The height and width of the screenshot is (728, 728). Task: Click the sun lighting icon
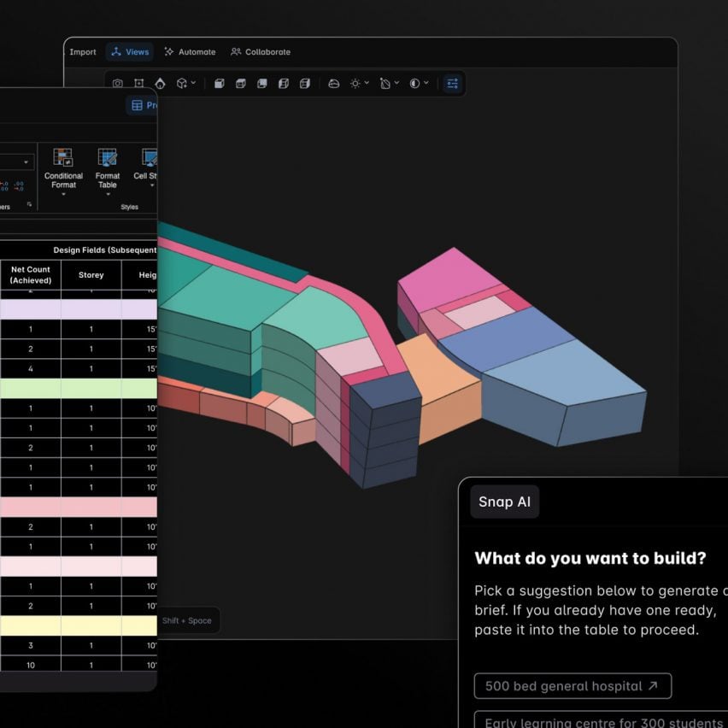point(355,83)
